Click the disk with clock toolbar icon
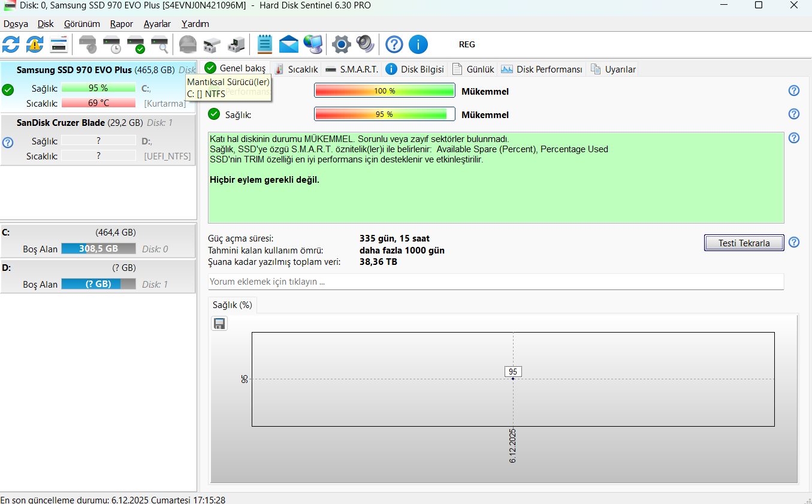This screenshot has height=504, width=812. (112, 44)
